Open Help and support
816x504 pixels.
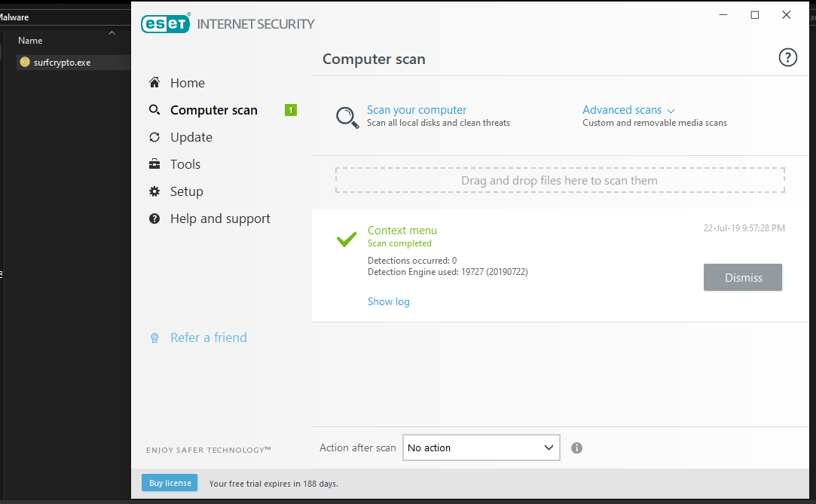220,218
